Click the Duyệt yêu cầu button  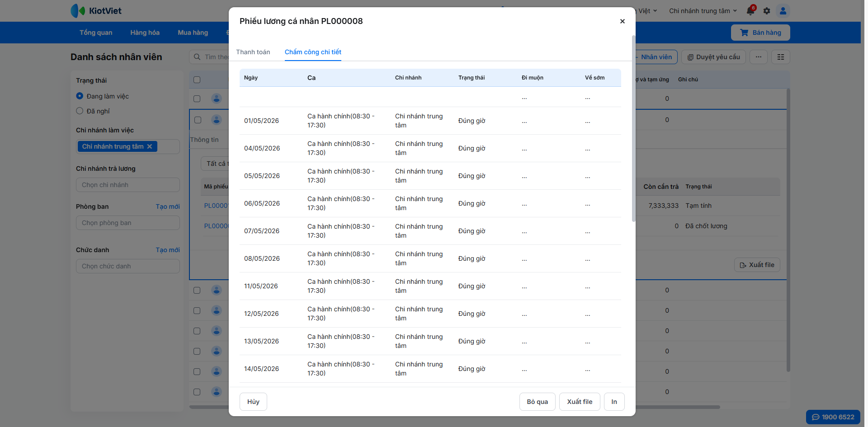(713, 57)
